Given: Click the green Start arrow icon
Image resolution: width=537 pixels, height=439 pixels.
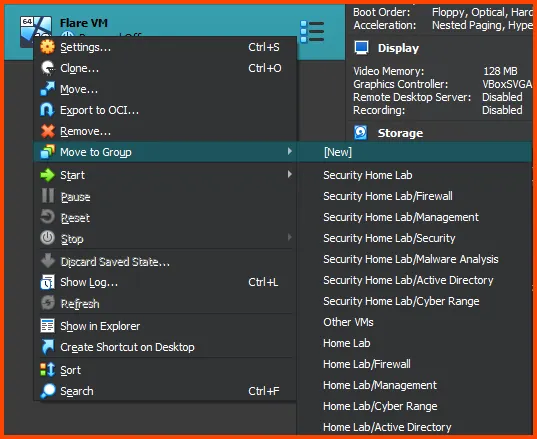Looking at the screenshot, I should pyautogui.click(x=47, y=175).
